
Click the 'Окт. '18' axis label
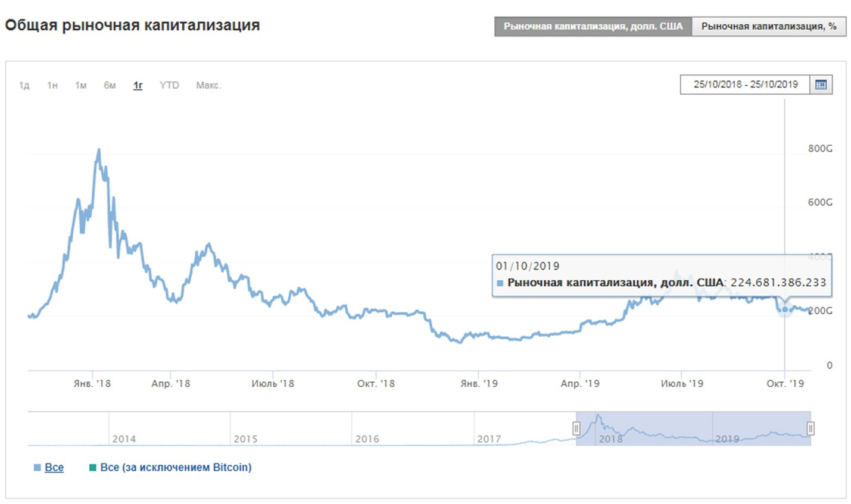[x=376, y=384]
